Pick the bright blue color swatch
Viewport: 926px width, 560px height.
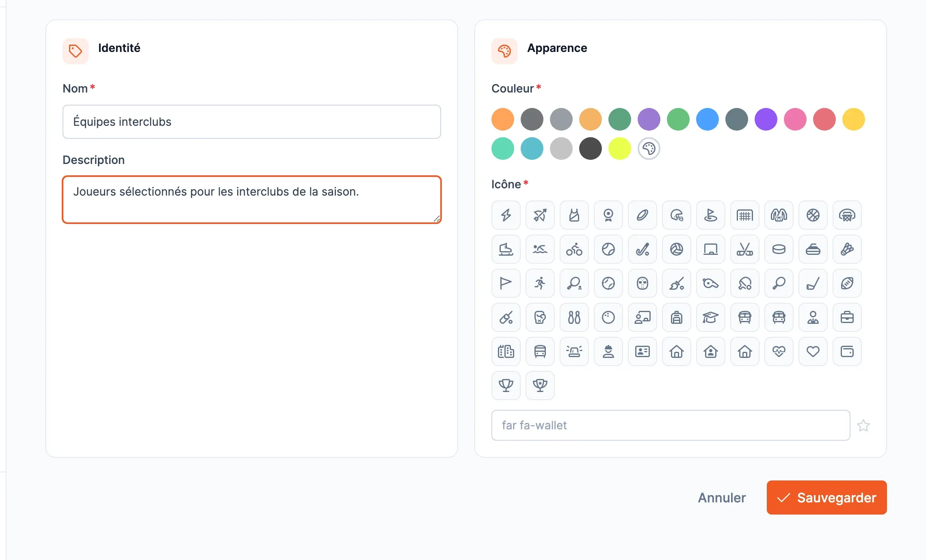(707, 119)
